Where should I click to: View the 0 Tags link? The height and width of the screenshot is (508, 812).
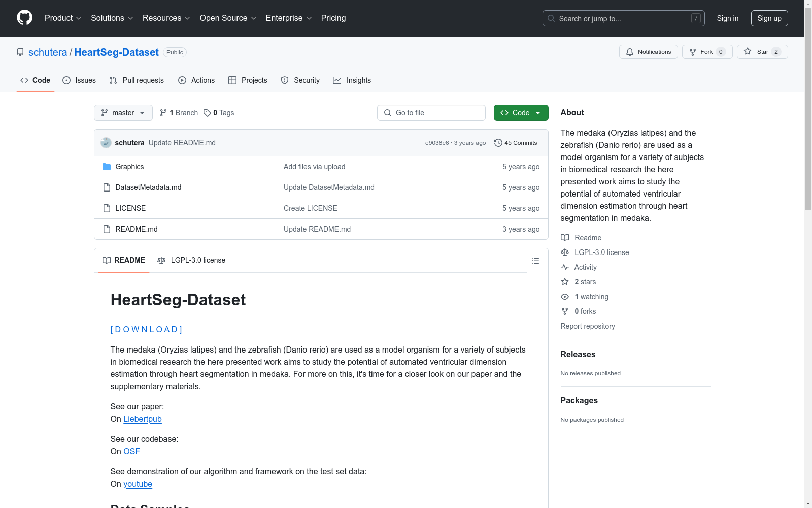219,113
